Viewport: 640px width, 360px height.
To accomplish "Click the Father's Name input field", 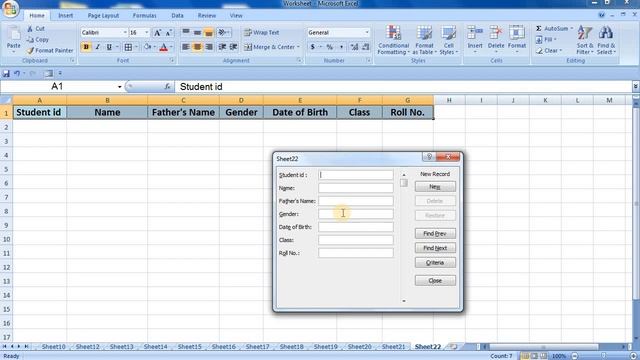I will (356, 201).
